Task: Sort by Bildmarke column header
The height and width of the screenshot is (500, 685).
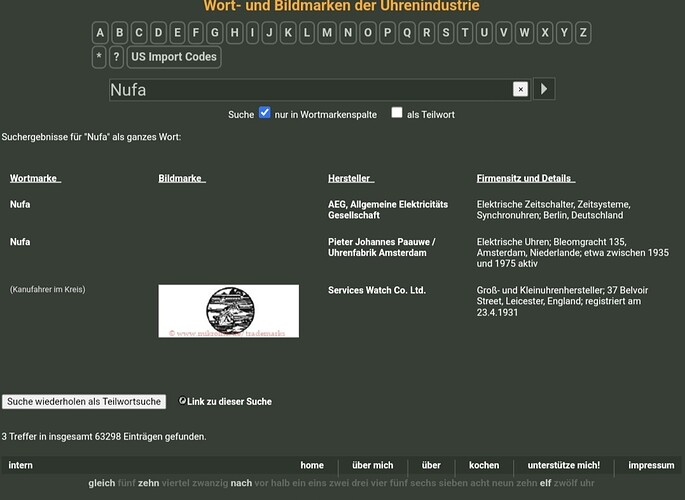Action: (182, 178)
